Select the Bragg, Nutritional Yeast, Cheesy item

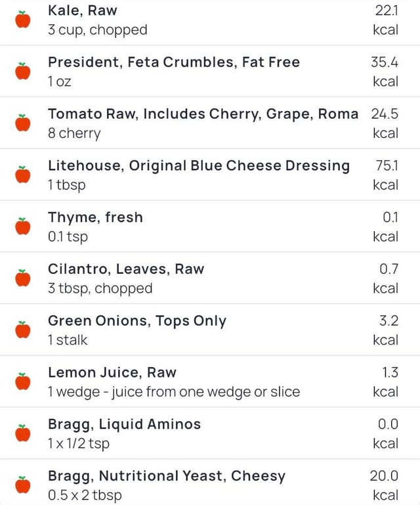coord(210,483)
